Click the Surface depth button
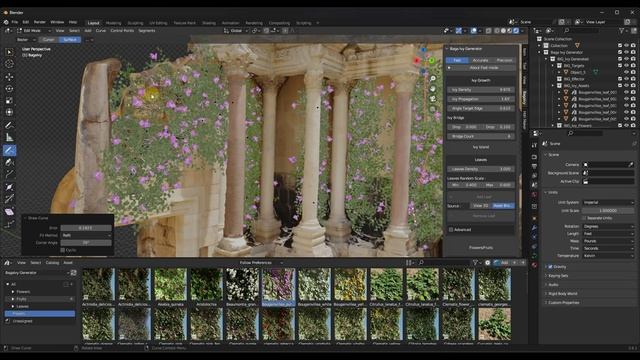Viewport: 640px width, 360px height. pos(70,40)
